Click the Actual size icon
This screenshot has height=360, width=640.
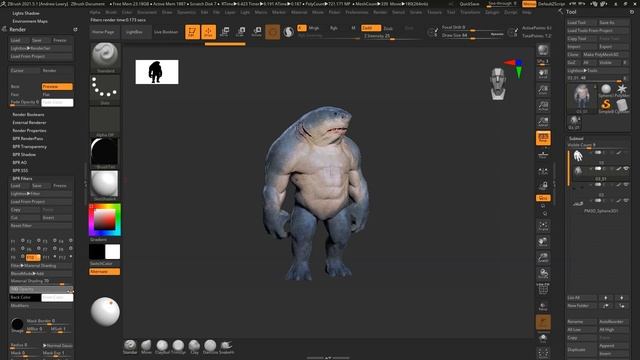pyautogui.click(x=543, y=106)
